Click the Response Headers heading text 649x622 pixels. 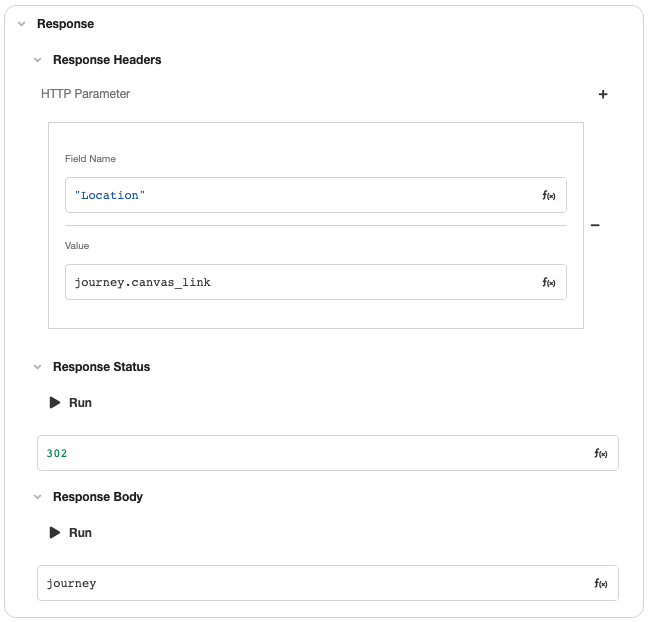[x=107, y=60]
